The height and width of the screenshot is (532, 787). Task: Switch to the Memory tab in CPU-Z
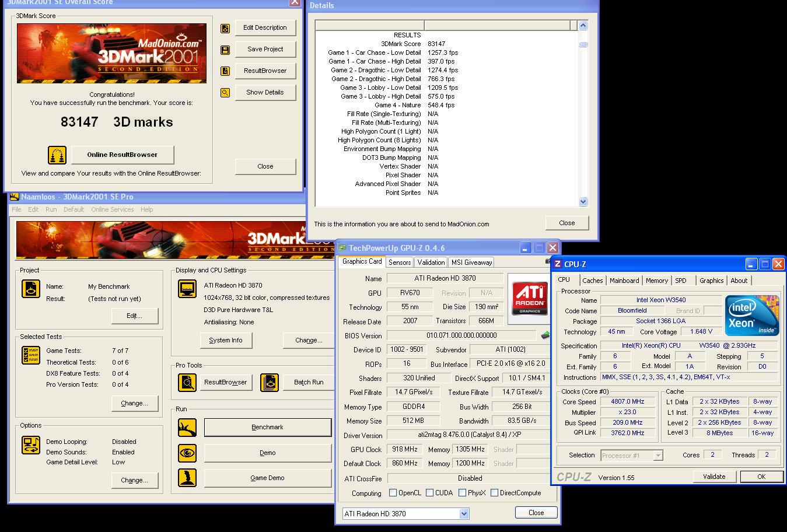(656, 281)
